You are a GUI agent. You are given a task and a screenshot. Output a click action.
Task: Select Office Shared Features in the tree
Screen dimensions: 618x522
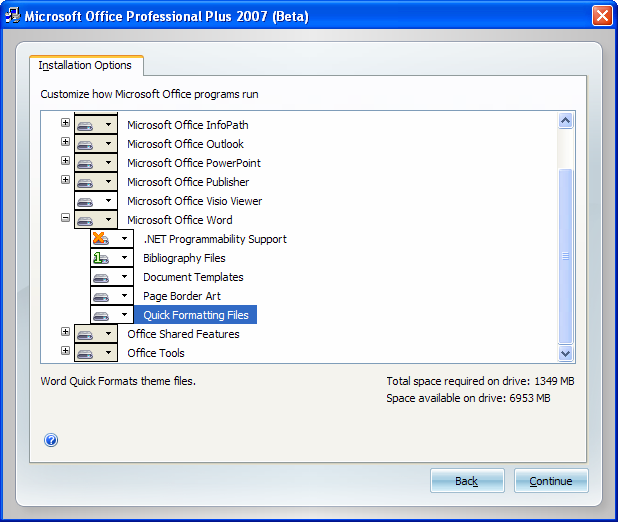(183, 334)
